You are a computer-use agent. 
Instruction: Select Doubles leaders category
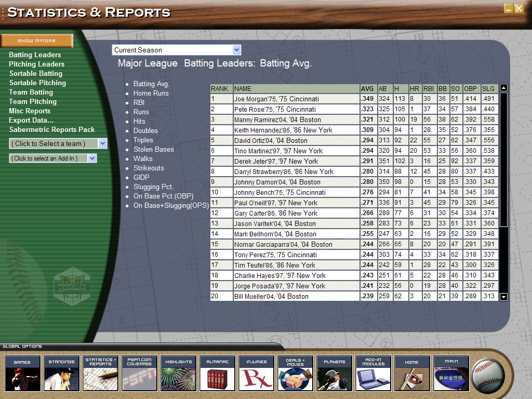(x=145, y=130)
